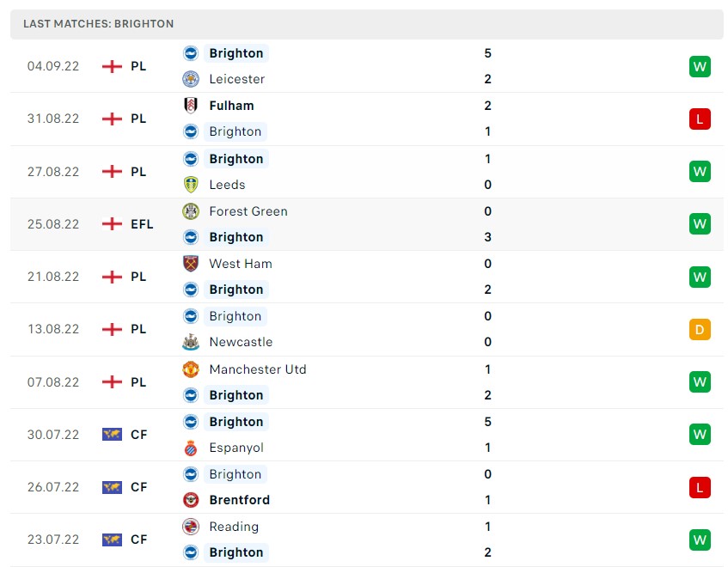Click the Leeds United club badge
Image resolution: width=728 pixels, height=567 pixels.
pyautogui.click(x=193, y=185)
